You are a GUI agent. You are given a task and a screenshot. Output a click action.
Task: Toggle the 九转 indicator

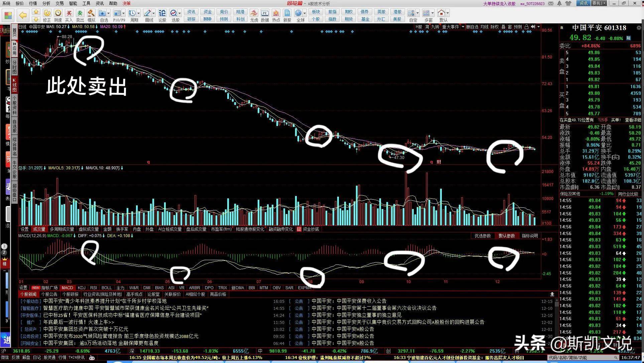tap(435, 27)
